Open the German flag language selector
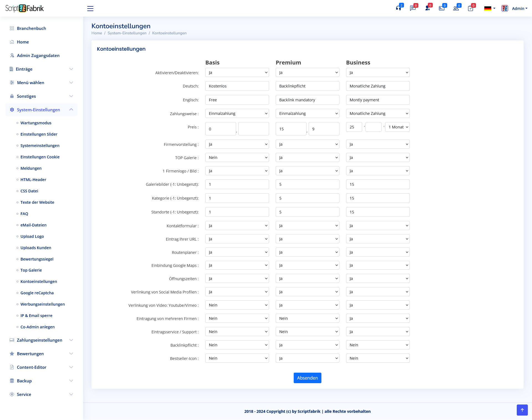 click(490, 9)
